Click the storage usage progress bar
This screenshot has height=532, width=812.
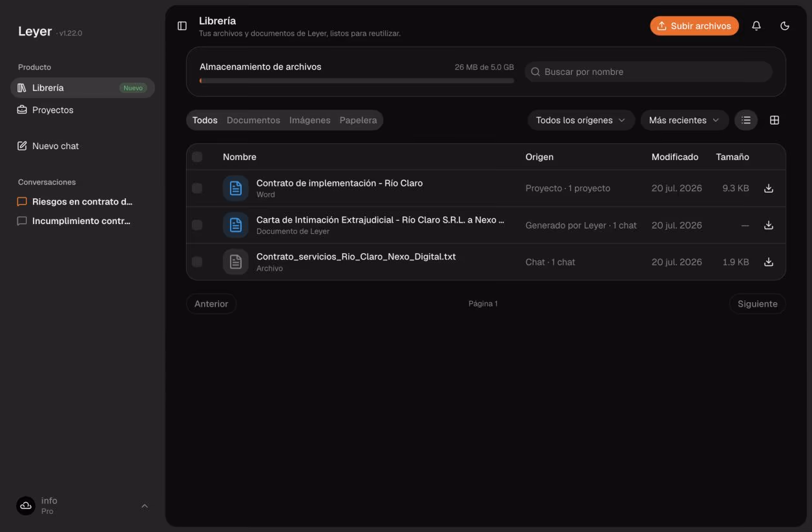357,81
